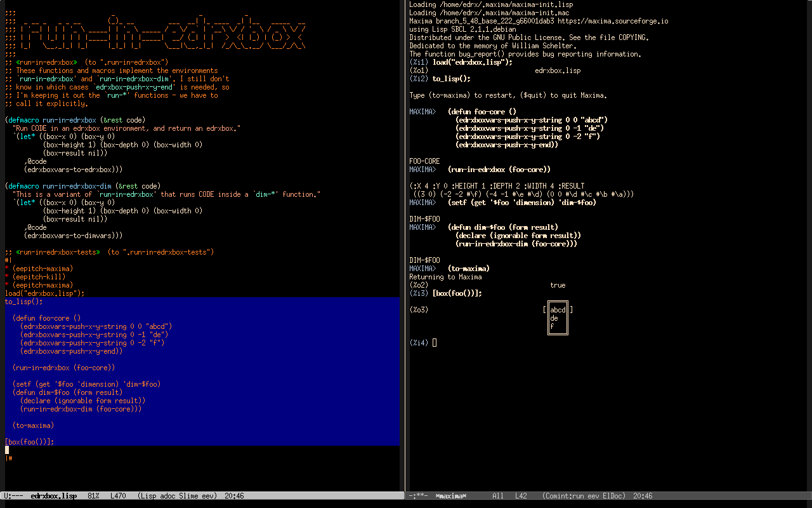Click the left mode line's U:--- status indicator
This screenshot has width=812, height=508.
click(x=13, y=496)
